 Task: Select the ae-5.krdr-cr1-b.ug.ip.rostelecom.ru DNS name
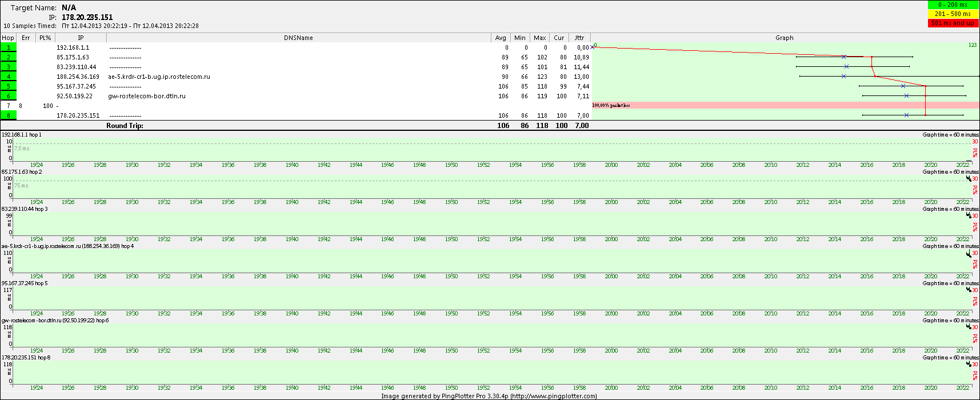159,77
